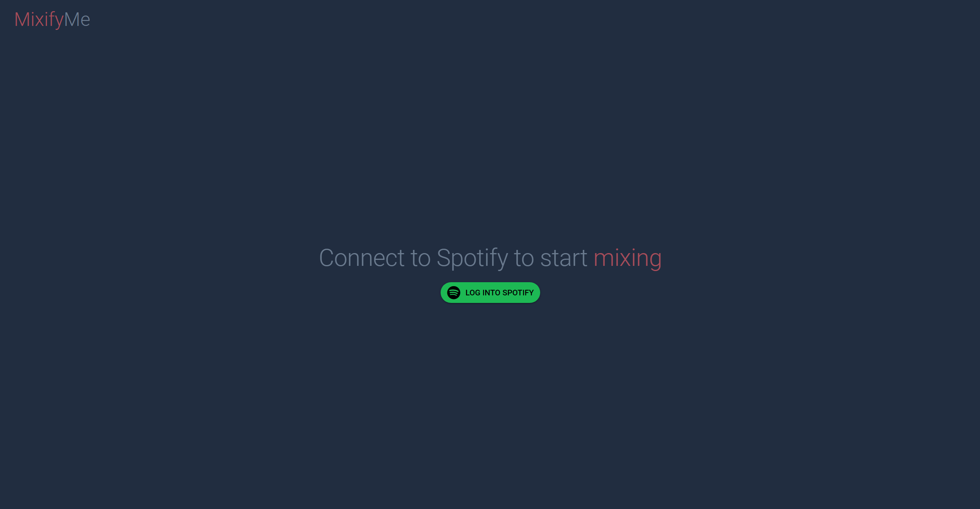Click the 'SPOTIFY' text on the green button

click(x=518, y=293)
